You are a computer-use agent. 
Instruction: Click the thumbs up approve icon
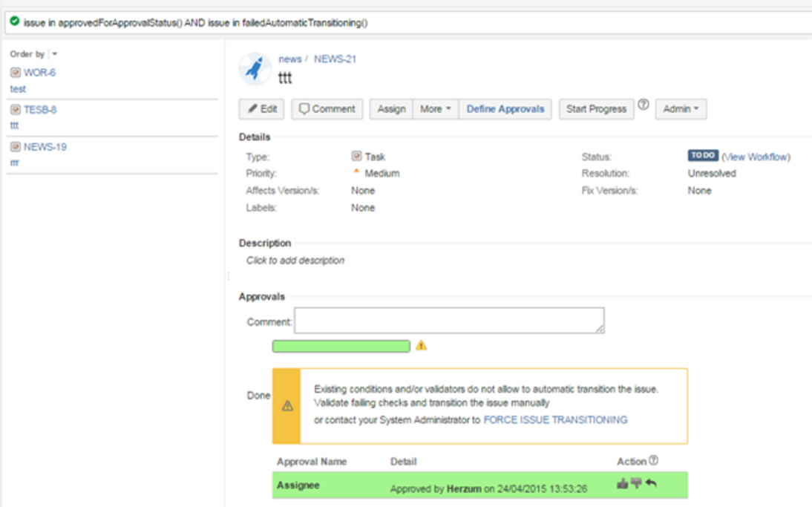[x=622, y=483]
